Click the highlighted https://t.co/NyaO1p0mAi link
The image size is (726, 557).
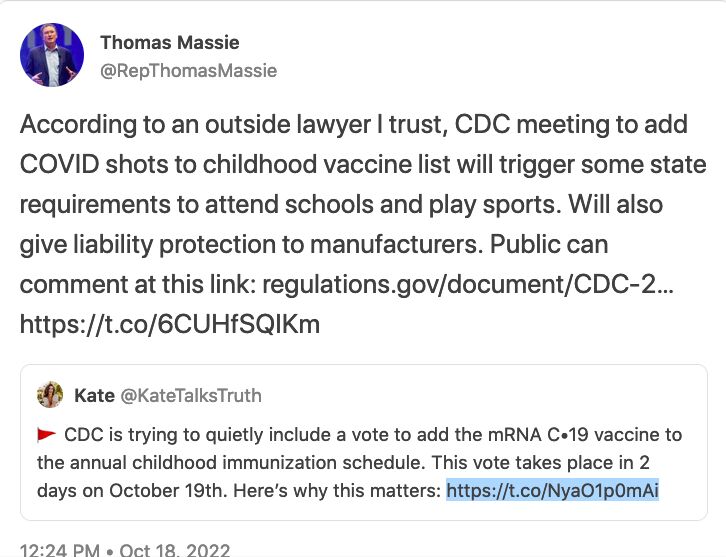[x=552, y=490]
